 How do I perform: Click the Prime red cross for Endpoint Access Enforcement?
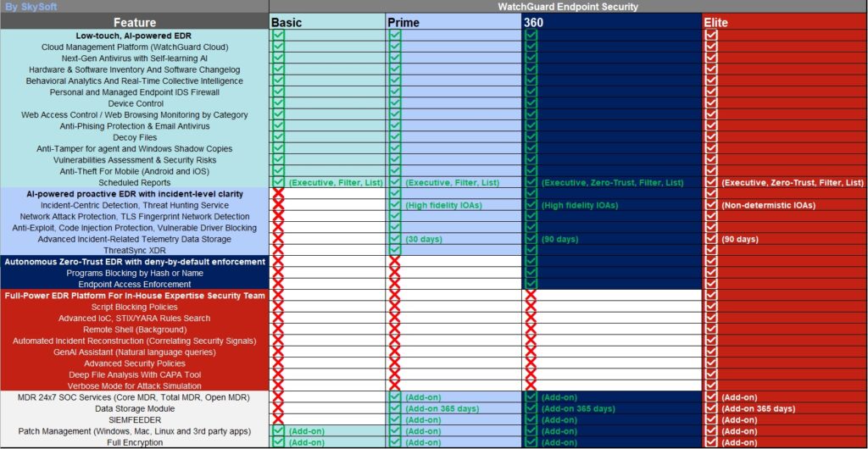click(x=395, y=284)
